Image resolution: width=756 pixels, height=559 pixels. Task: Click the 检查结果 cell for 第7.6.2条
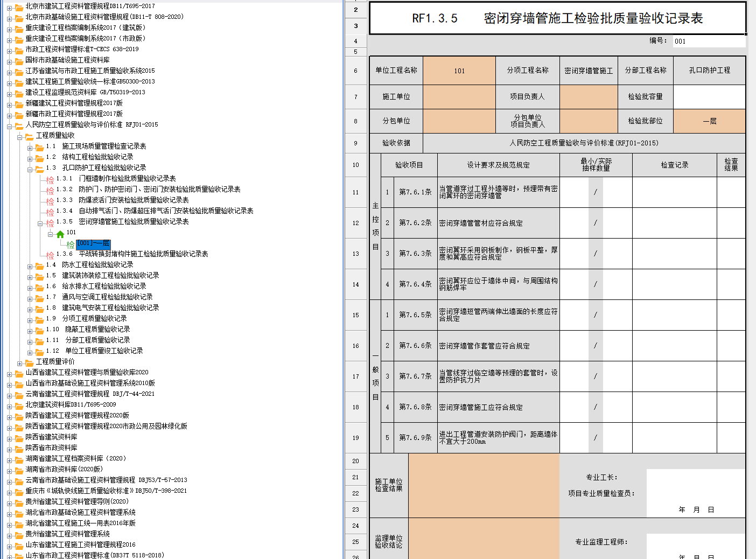click(731, 223)
